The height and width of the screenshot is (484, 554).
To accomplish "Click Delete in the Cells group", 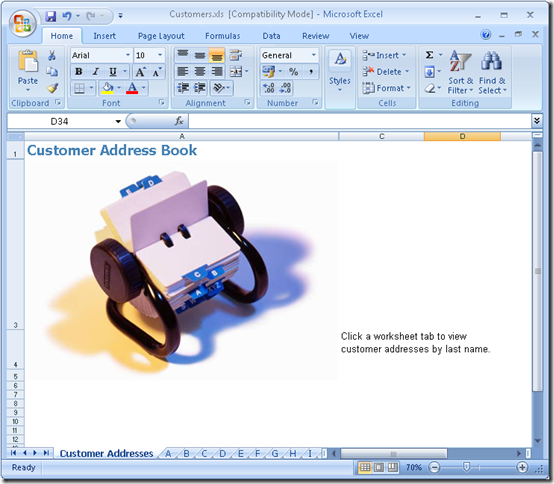I will click(386, 72).
